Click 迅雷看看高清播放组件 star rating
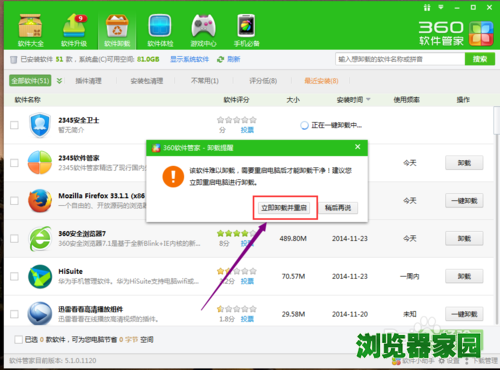500x370 pixels. pos(237,309)
